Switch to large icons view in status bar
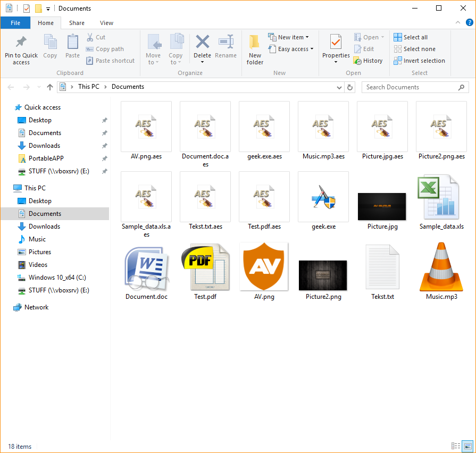The height and width of the screenshot is (453, 476). (x=467, y=446)
